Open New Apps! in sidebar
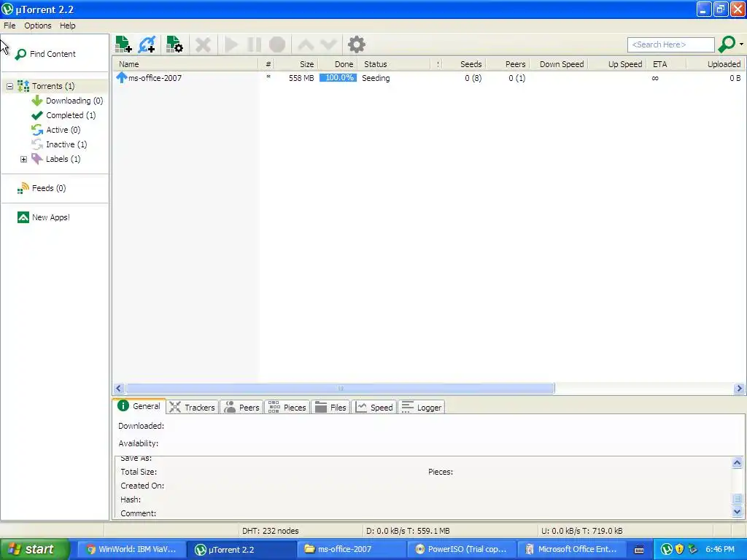 tap(44, 217)
